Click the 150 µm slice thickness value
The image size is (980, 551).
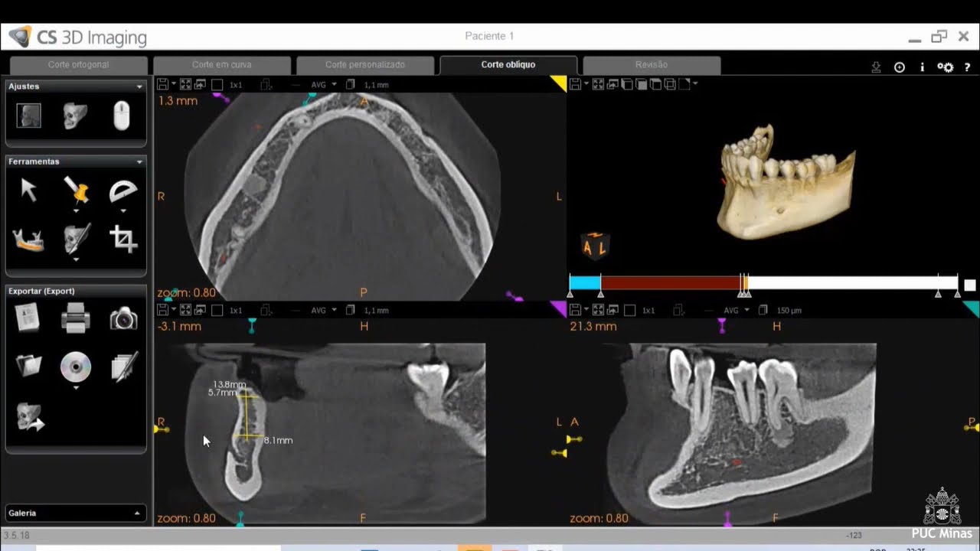tap(789, 311)
